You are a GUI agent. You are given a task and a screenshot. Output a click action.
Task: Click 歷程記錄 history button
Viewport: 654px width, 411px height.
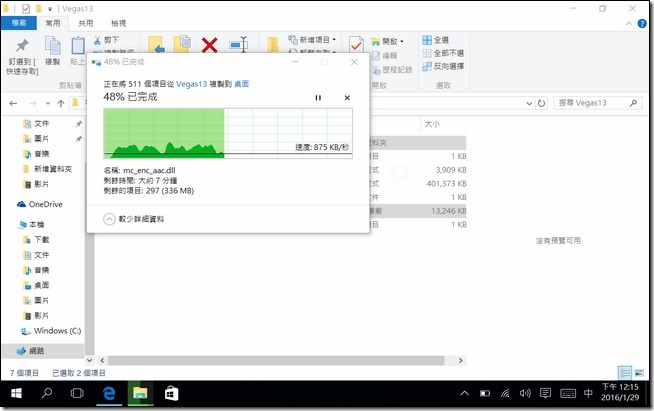(392, 70)
